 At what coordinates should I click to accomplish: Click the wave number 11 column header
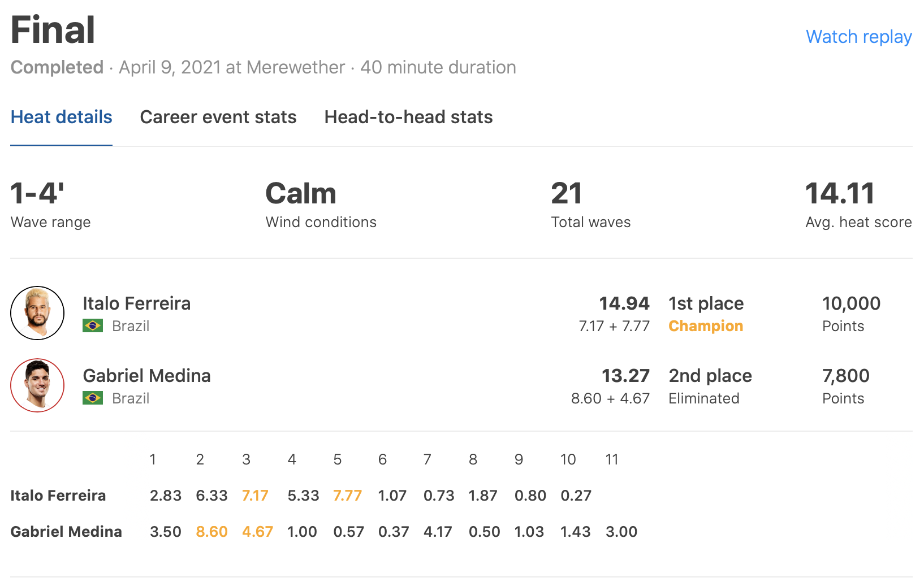click(611, 459)
